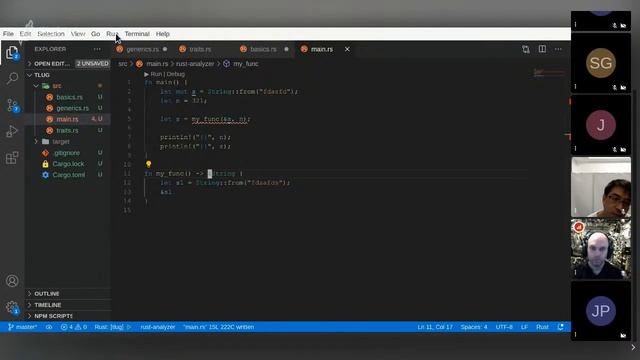
Task: Click rust-analyzer in status bar
Action: coord(158,327)
